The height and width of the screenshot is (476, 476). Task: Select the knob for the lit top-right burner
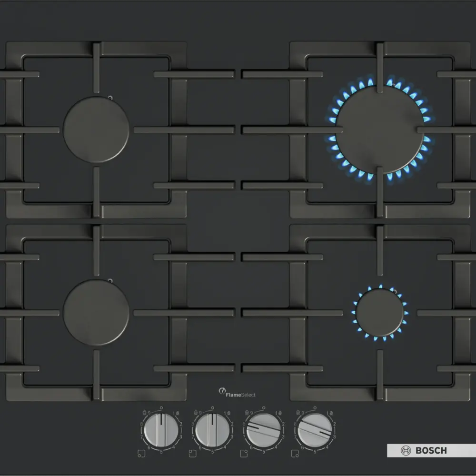pos(264,430)
